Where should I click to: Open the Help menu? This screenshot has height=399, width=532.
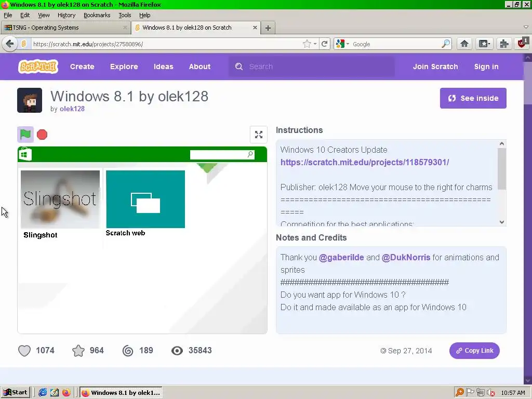click(144, 15)
